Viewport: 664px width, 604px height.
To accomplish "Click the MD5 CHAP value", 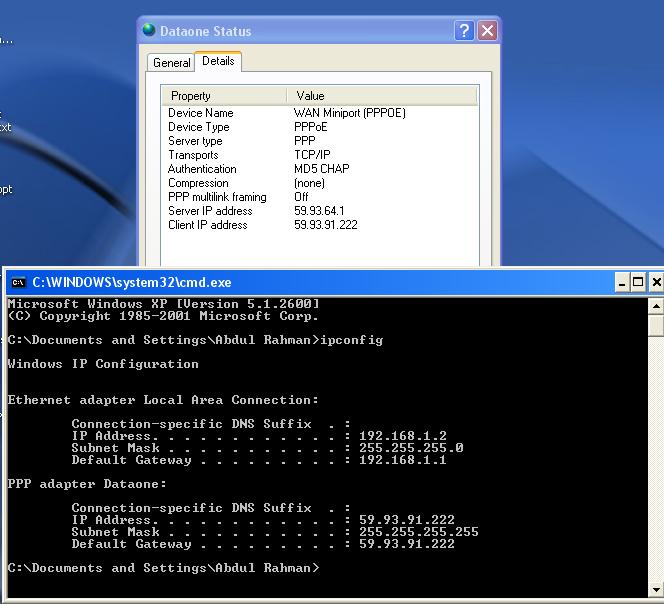I will click(x=322, y=169).
